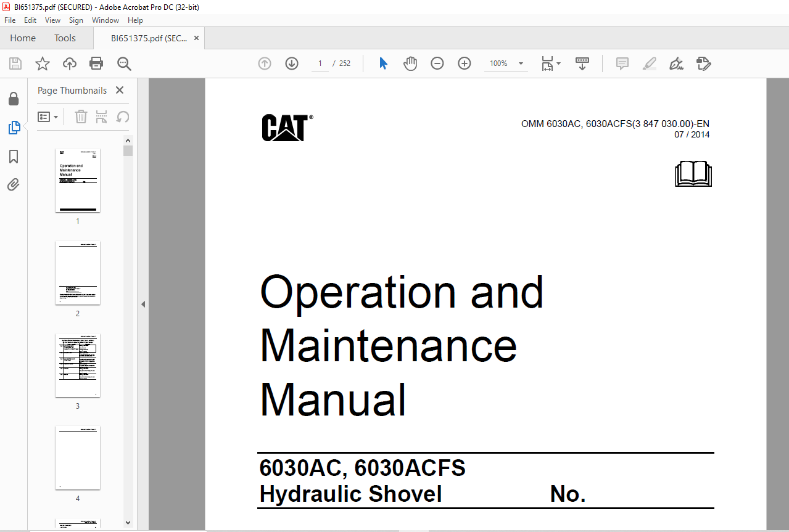The image size is (789, 532).
Task: Click the thumbnails scrollbar up arrow
Action: [128, 140]
